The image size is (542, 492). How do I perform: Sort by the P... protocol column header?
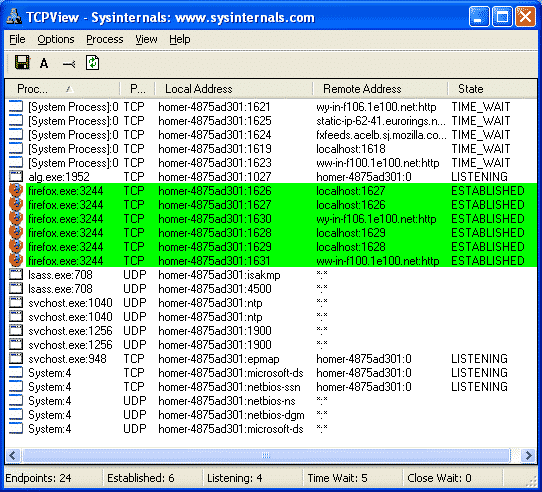[x=138, y=89]
